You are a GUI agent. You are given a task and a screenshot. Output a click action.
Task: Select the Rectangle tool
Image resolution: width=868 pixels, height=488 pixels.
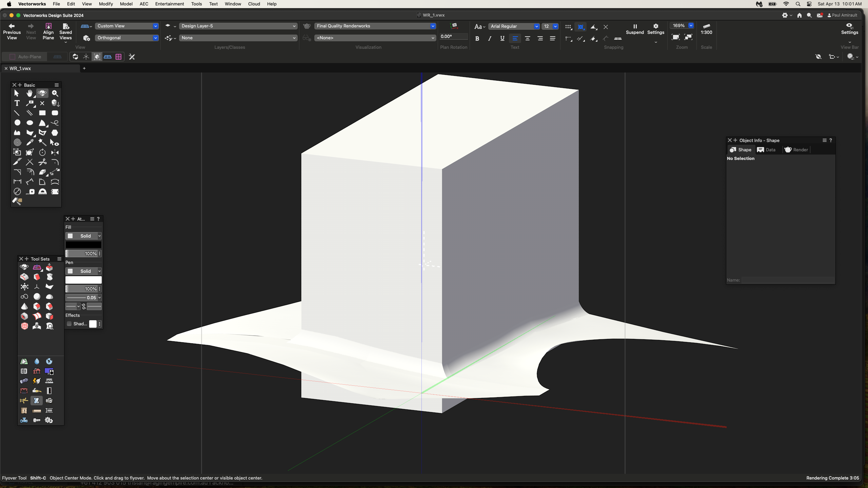(42, 113)
